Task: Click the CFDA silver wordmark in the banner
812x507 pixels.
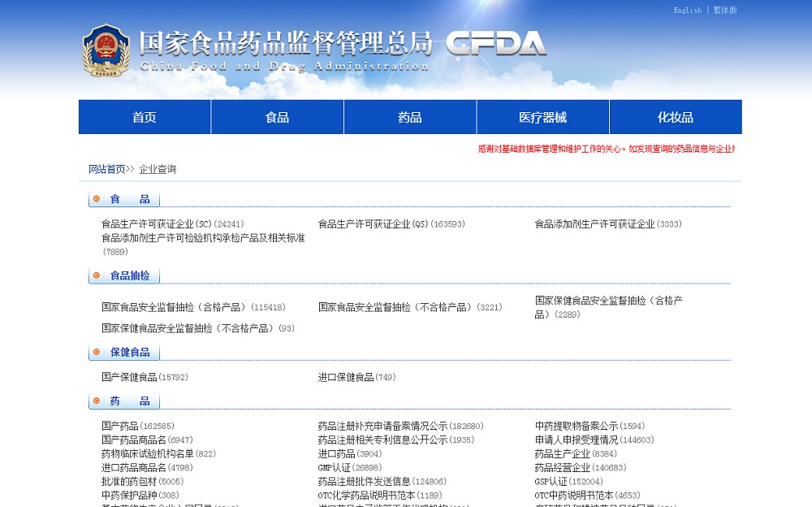Action: tap(495, 43)
